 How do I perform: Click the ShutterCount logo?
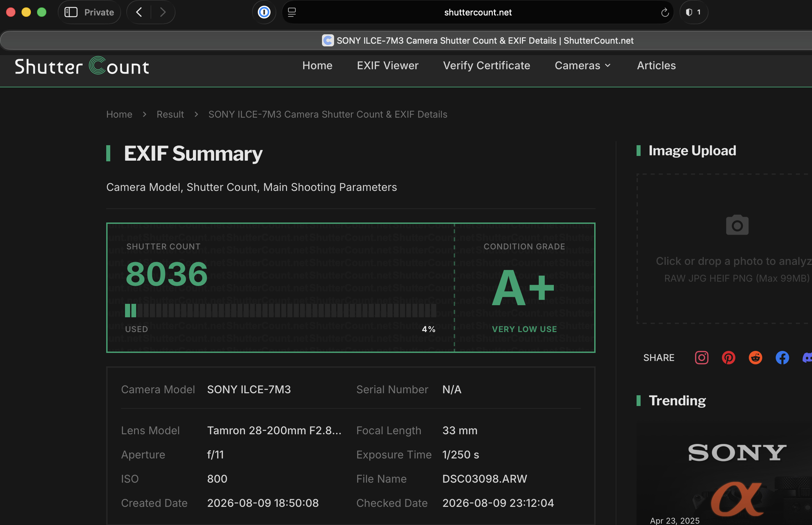(82, 66)
